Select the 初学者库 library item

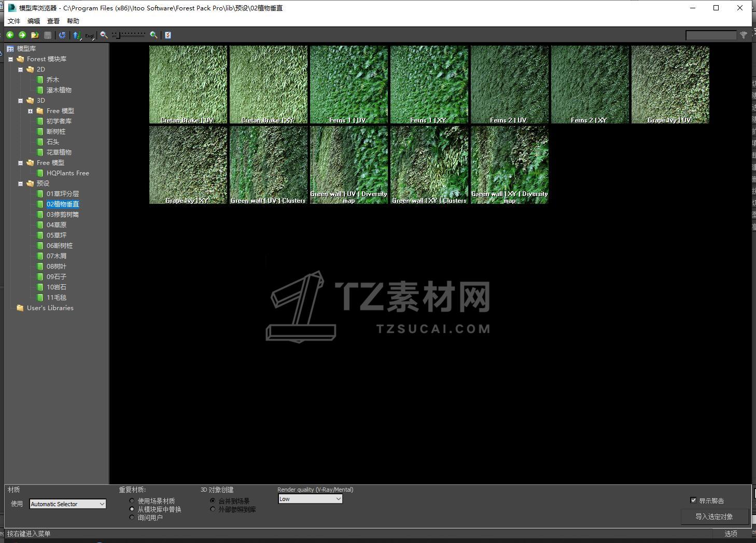point(59,121)
